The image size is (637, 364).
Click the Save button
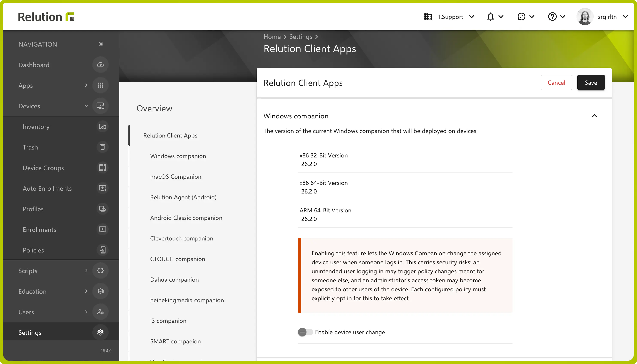[x=591, y=82]
